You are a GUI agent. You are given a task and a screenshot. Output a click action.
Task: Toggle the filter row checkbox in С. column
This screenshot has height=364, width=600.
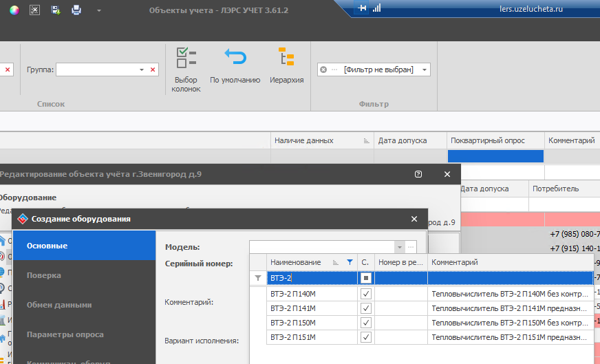[366, 278]
